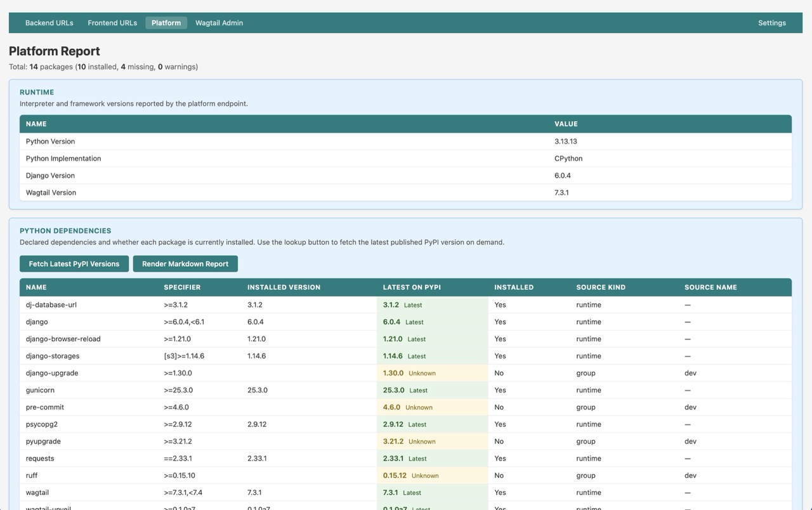Viewport: 812px width, 510px height.
Task: Click the wagtail package name in dependencies
Action: tap(37, 494)
